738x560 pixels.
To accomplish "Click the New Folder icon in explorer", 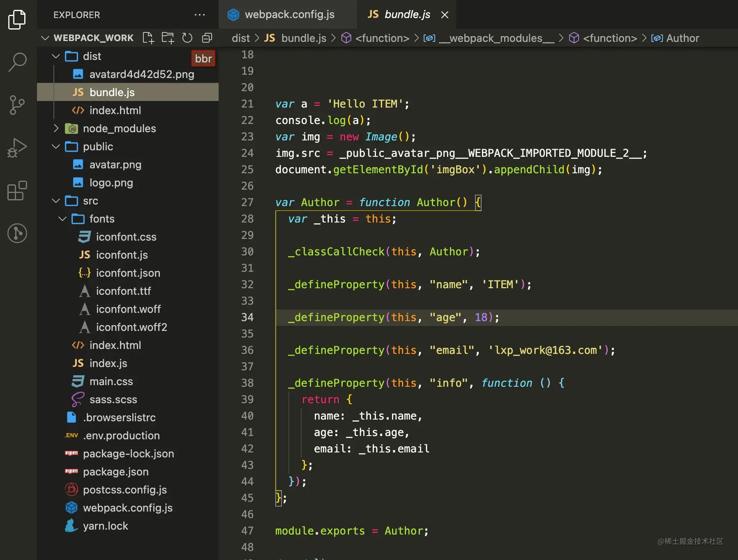I will tap(168, 38).
